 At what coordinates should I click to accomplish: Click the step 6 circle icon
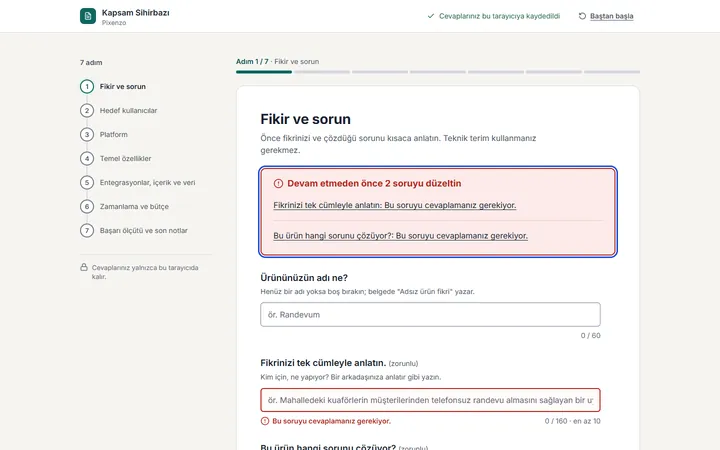87,206
